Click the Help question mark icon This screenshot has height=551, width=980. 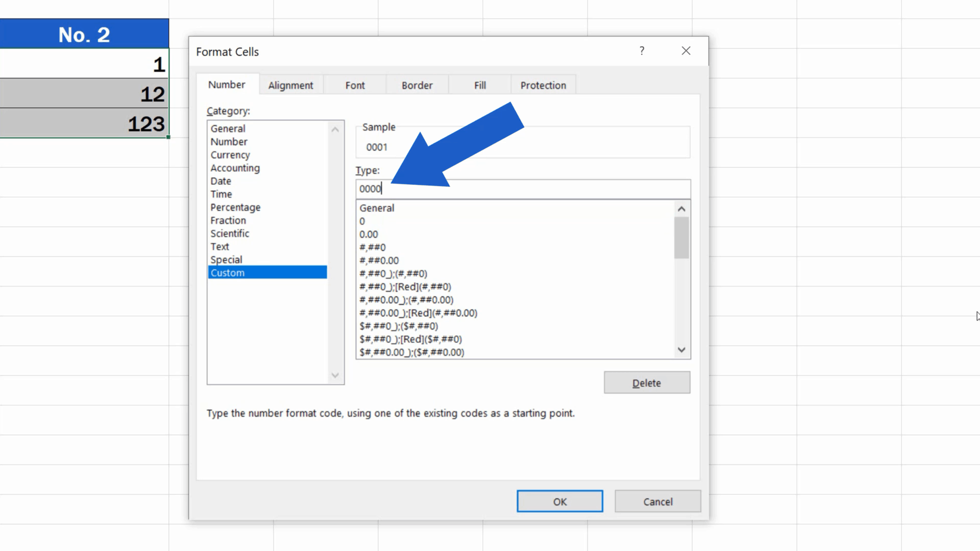click(642, 51)
